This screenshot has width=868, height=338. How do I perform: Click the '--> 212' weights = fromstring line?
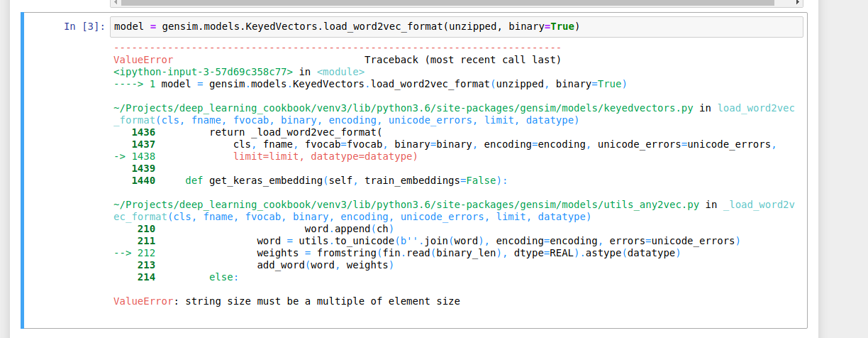click(397, 253)
